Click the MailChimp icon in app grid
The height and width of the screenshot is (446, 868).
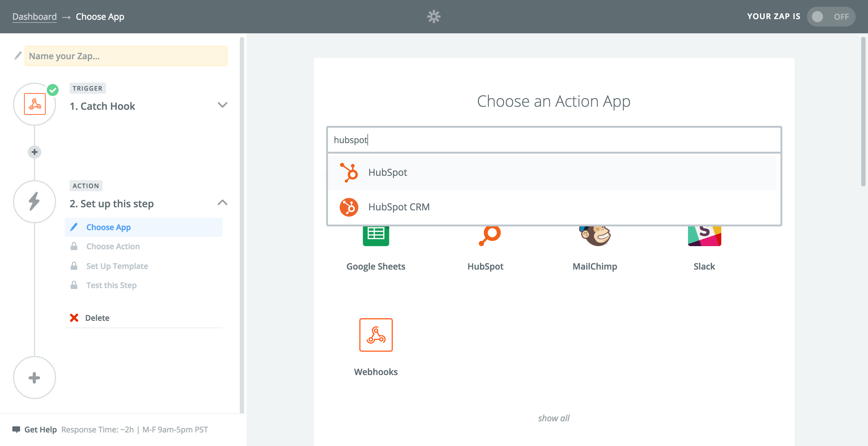(x=595, y=233)
